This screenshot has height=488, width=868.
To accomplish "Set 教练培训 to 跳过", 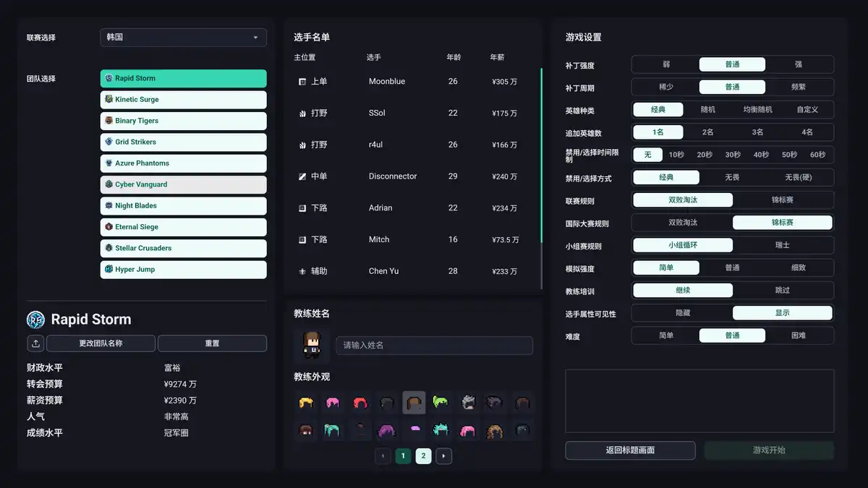I will 782,291.
